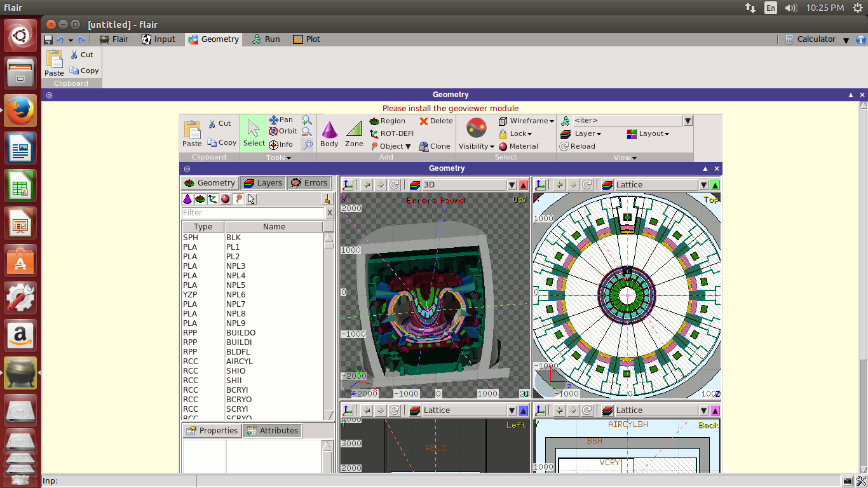Image resolution: width=868 pixels, height=488 pixels.
Task: Open the Info tool
Action: coord(281,144)
